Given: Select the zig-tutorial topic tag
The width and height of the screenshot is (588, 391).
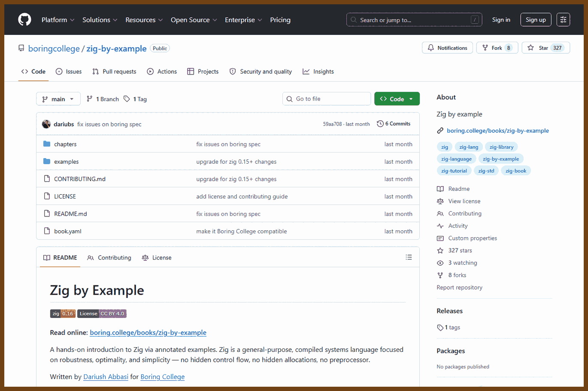Looking at the screenshot, I should pyautogui.click(x=454, y=171).
